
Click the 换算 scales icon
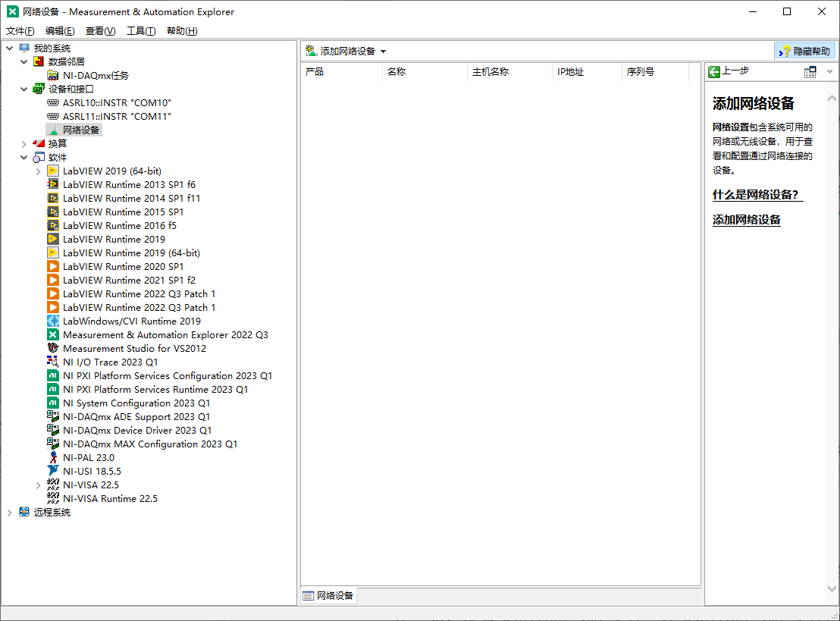(39, 143)
